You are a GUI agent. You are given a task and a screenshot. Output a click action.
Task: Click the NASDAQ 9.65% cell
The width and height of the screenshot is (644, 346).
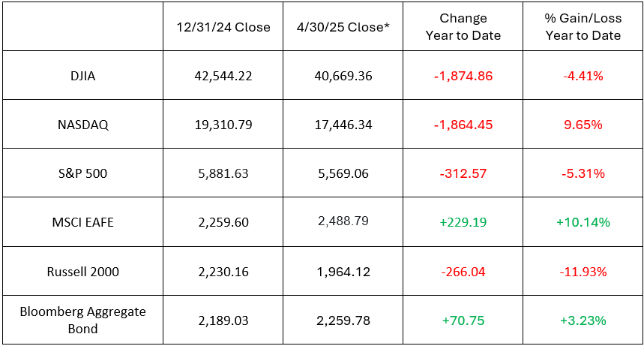click(583, 125)
